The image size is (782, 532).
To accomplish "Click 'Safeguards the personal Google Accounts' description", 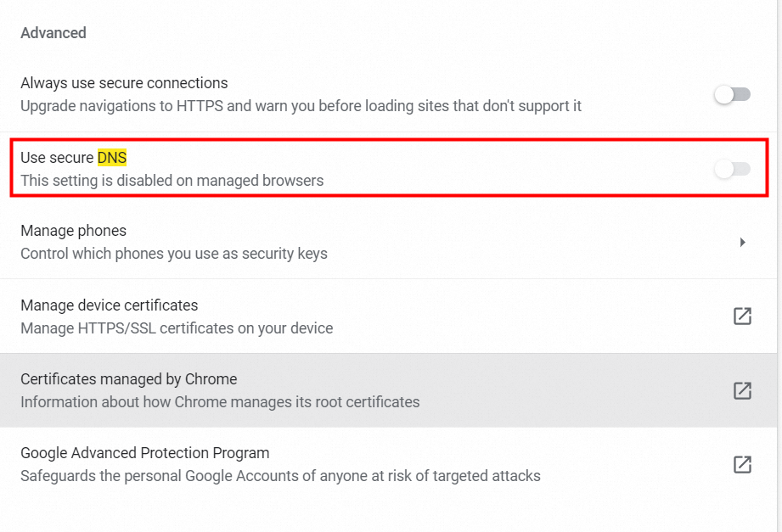I will point(280,476).
